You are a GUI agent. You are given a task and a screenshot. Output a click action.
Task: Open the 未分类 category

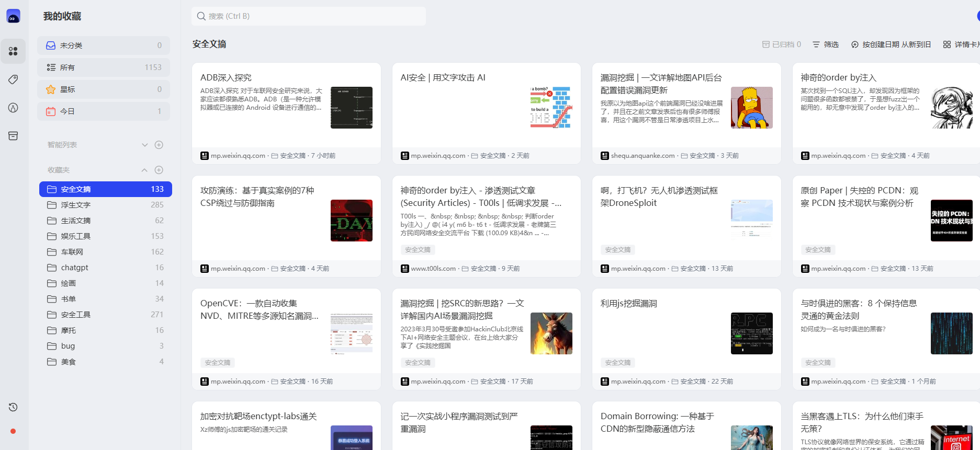pos(104,45)
